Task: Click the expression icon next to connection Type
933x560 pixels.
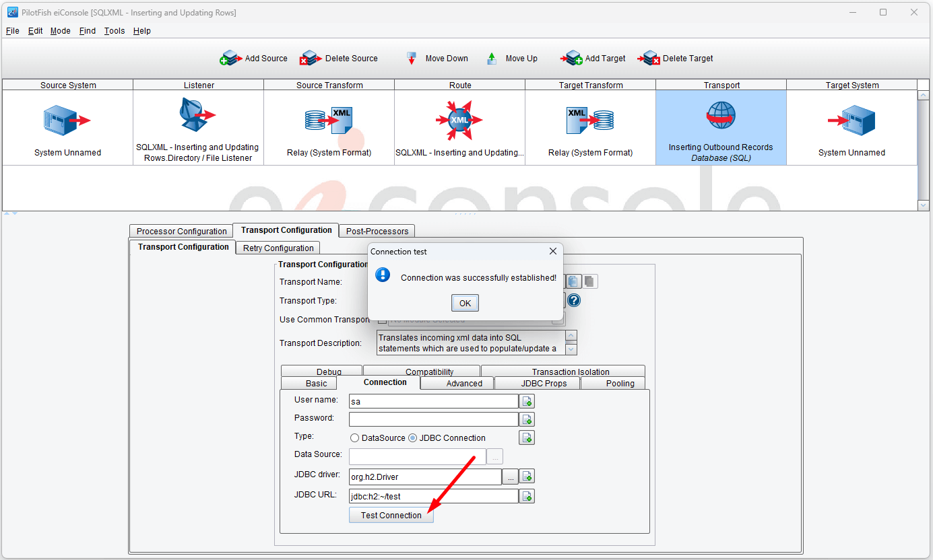Action: 527,438
